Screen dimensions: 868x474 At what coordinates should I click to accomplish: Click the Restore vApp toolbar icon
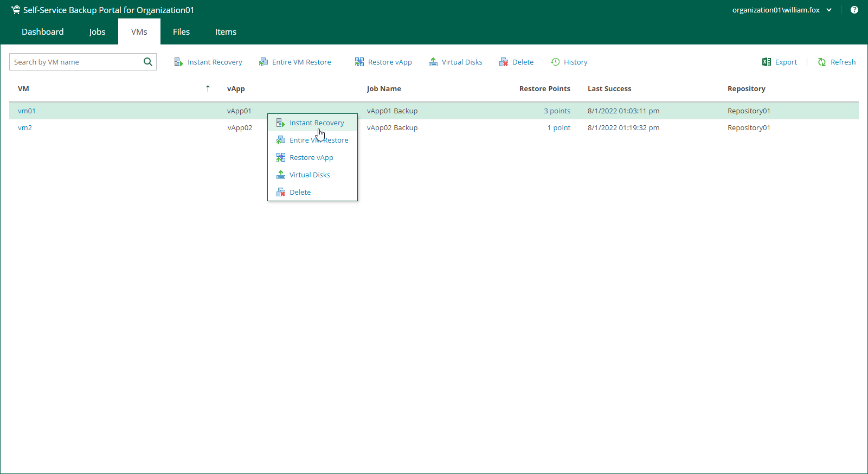pos(359,62)
